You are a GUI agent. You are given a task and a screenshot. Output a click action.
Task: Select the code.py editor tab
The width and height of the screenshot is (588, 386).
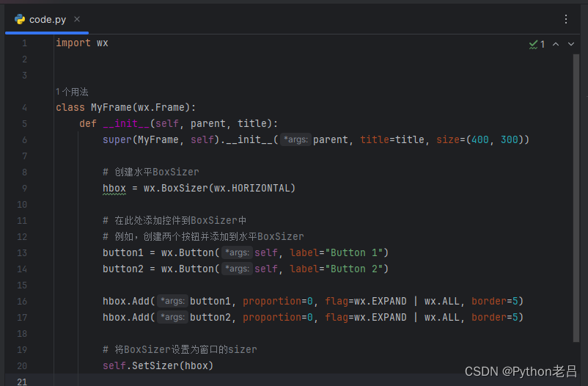pos(47,20)
